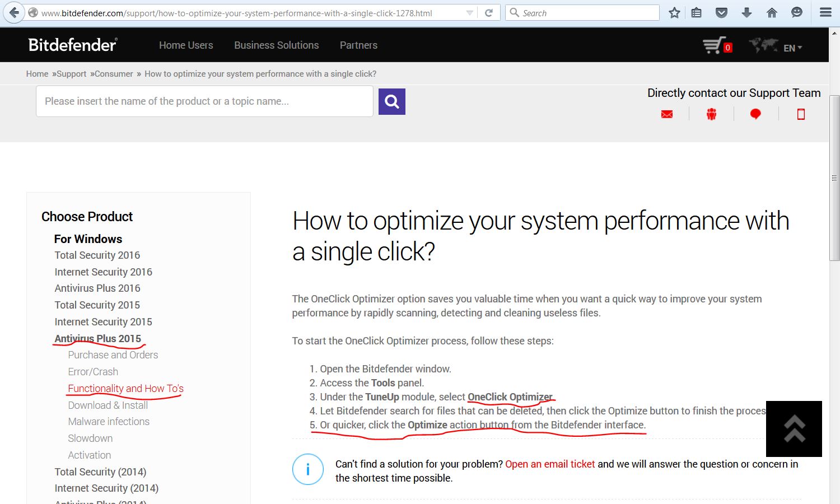The width and height of the screenshot is (840, 504).
Task: Open the Firefox hamburger menu
Action: click(x=825, y=13)
